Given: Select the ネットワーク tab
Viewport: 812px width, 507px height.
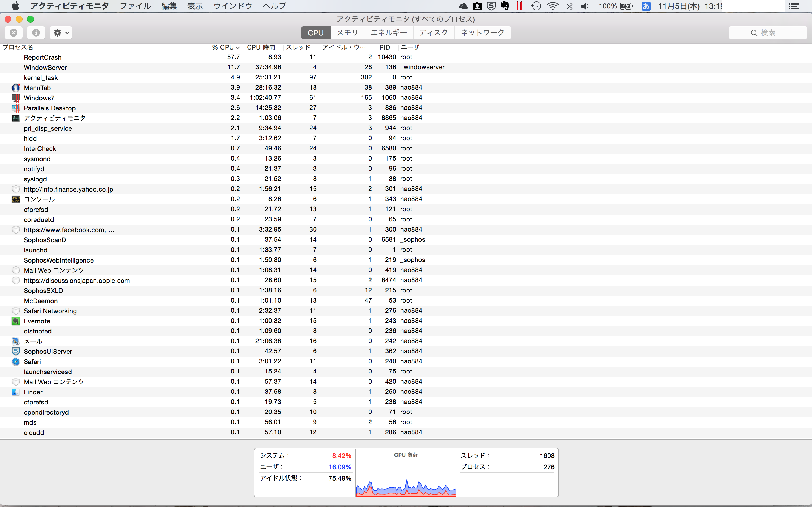Looking at the screenshot, I should (482, 32).
